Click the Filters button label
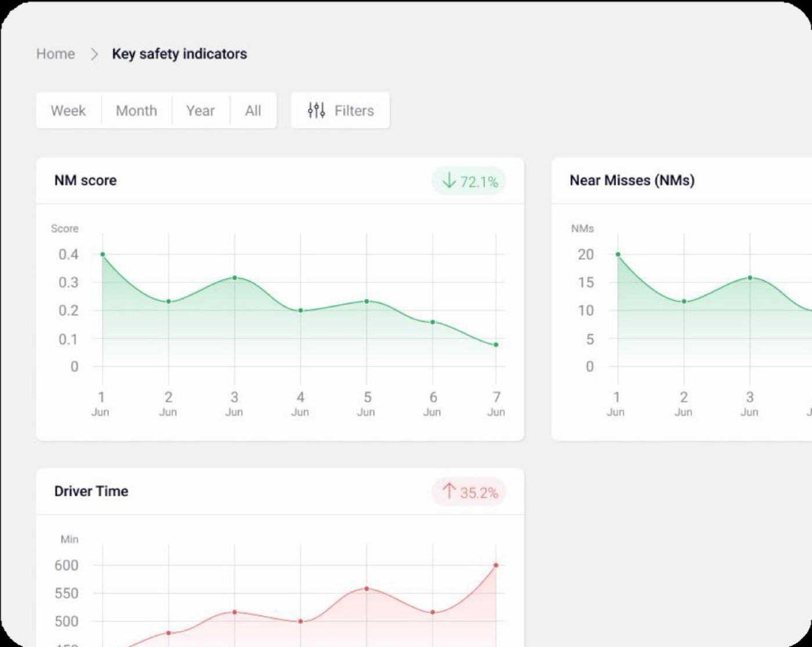 coord(354,111)
